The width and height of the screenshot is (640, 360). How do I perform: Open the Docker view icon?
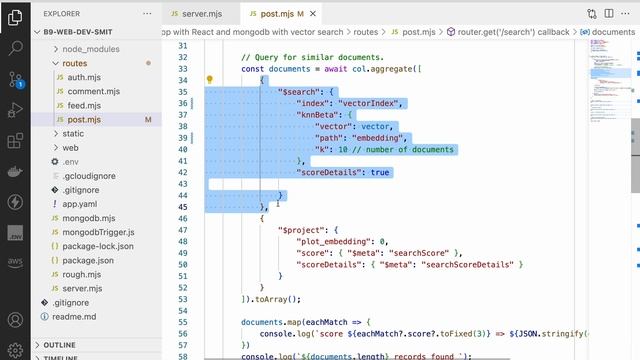click(15, 172)
